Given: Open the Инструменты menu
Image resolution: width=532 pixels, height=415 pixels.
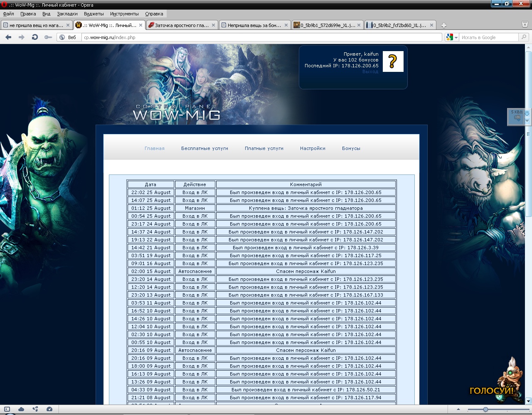Looking at the screenshot, I should point(124,14).
